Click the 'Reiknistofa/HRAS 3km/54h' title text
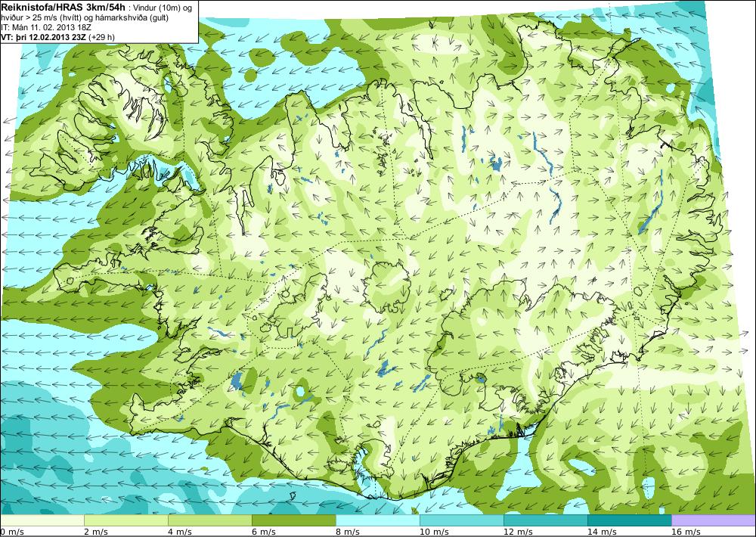Viewport: 756px width, 537px height. [63, 7]
